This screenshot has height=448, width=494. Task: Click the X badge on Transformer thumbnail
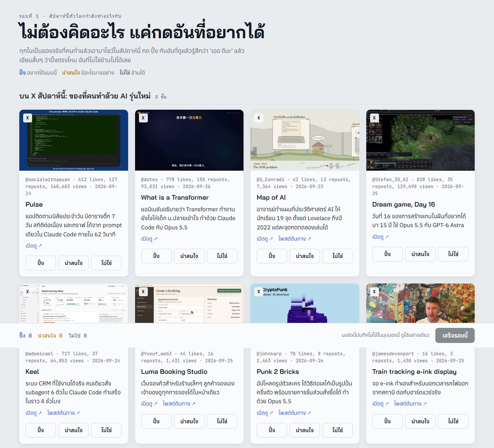point(143,118)
